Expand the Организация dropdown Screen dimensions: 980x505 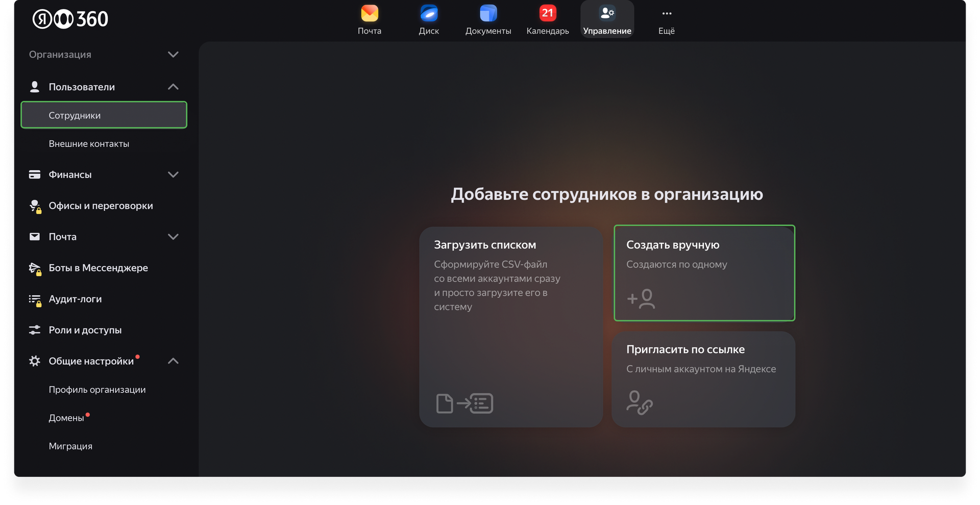coord(174,54)
